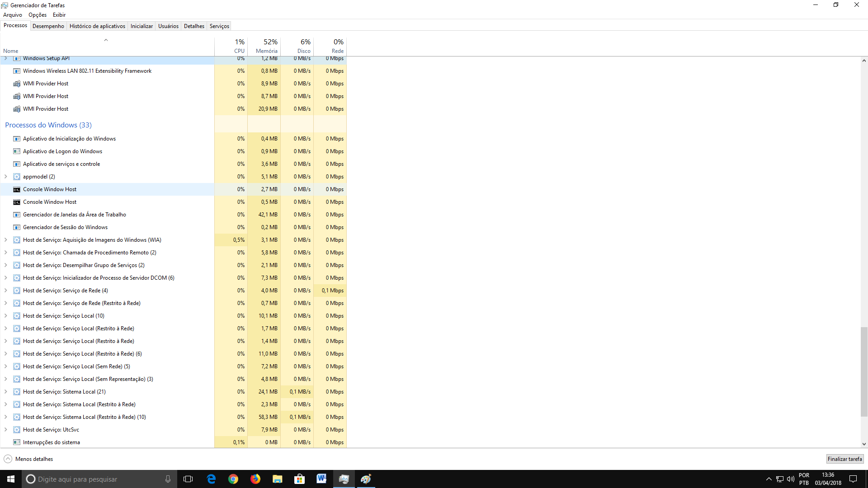Screen dimensions: 868x488
Task: Launch Microsoft Edge from taskbar
Action: pos(211,479)
